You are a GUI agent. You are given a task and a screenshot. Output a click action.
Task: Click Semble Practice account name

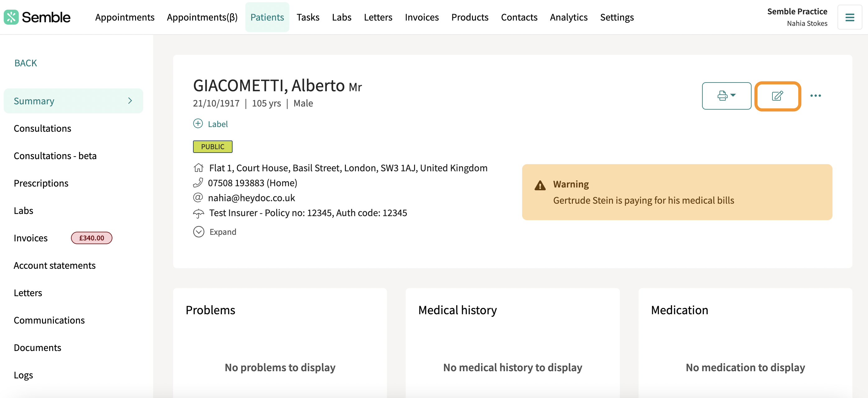point(797,12)
